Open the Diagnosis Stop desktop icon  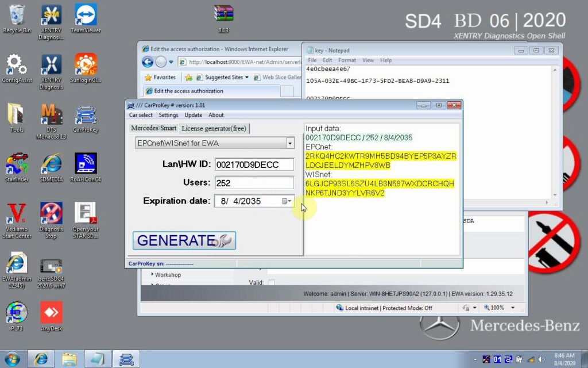click(x=51, y=214)
